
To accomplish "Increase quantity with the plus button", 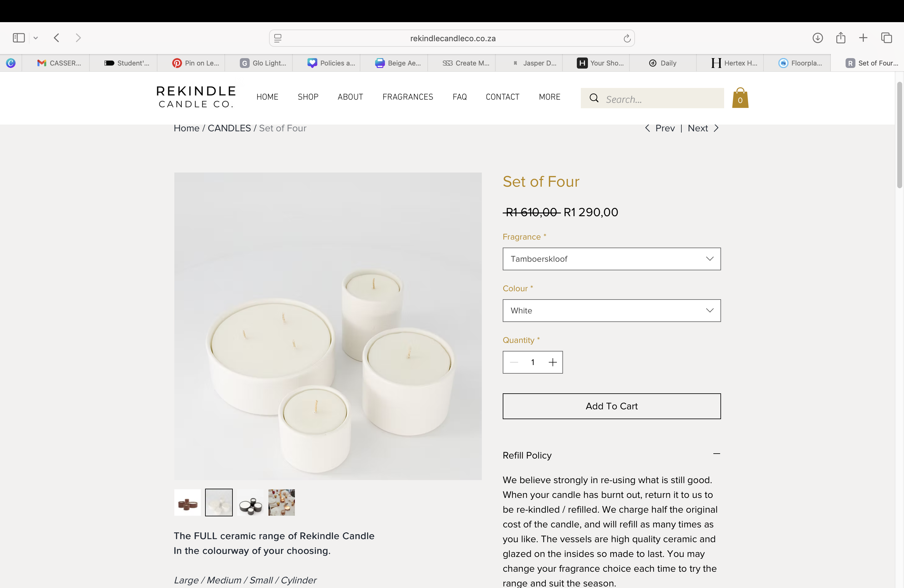I will coord(553,362).
